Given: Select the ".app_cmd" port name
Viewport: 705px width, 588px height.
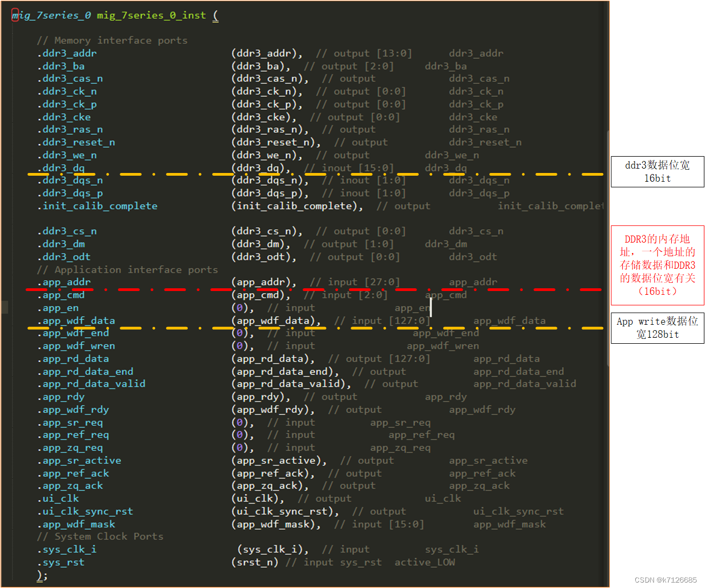Looking at the screenshot, I should point(60,295).
